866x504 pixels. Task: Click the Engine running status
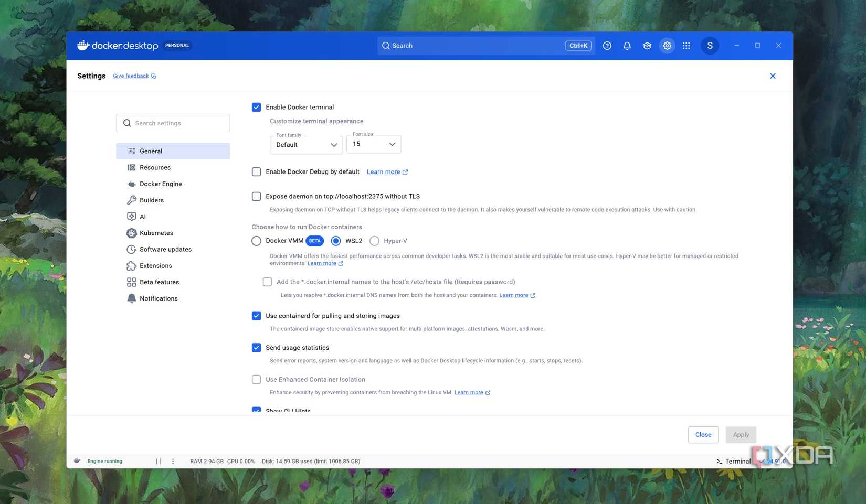(x=105, y=462)
